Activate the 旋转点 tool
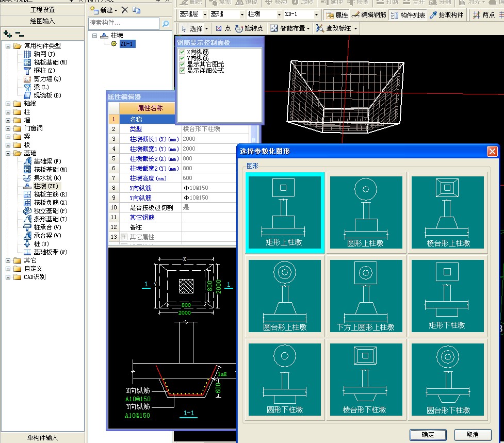Screen dimensions: 504x443 [x=249, y=28]
